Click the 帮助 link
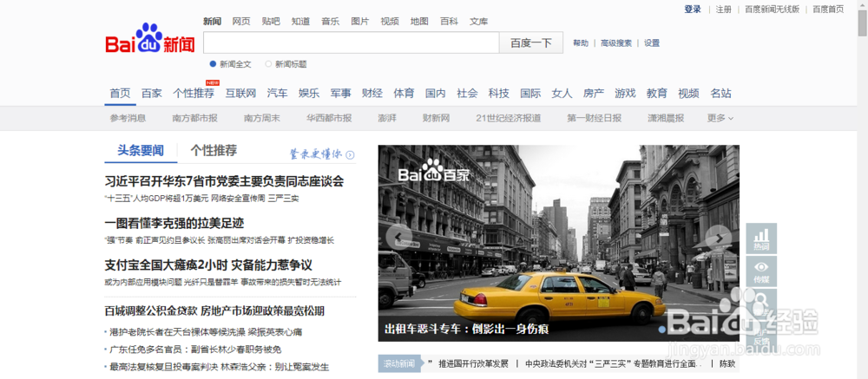Screen dimensions: 868x379 [x=581, y=43]
